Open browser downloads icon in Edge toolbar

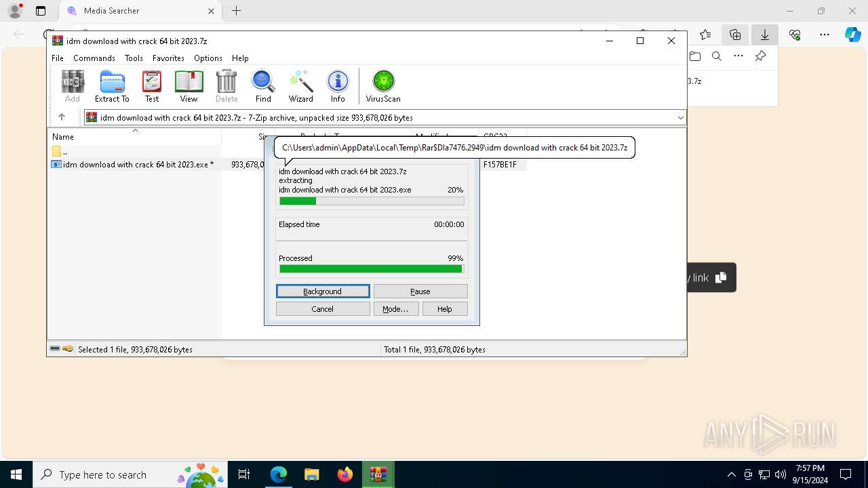[x=765, y=35]
